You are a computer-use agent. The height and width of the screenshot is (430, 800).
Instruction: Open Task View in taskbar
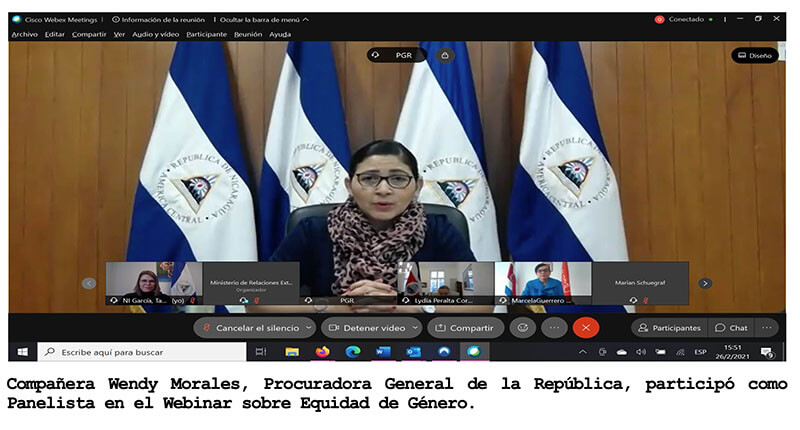tap(261, 352)
